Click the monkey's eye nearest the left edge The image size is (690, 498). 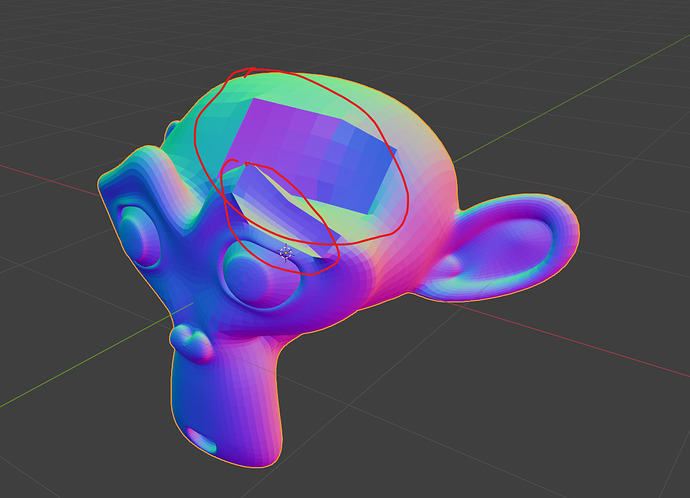(140, 236)
